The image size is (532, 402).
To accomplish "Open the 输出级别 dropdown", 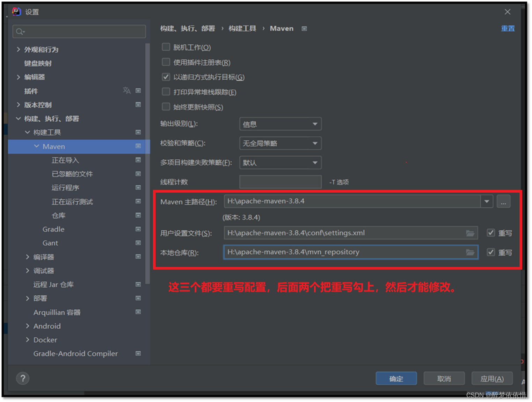I will click(280, 124).
